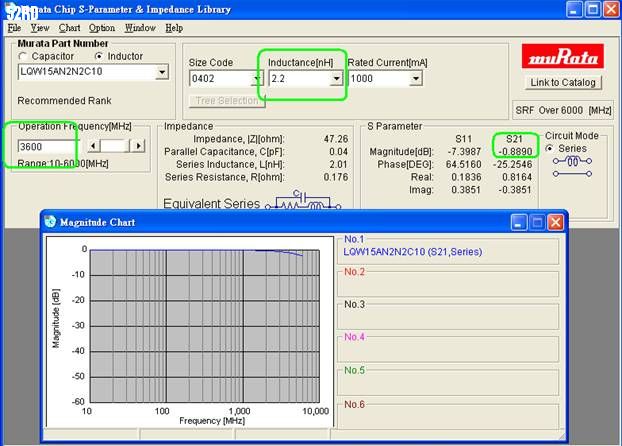The width and height of the screenshot is (622, 446).
Task: Open the File menu
Action: [14, 28]
